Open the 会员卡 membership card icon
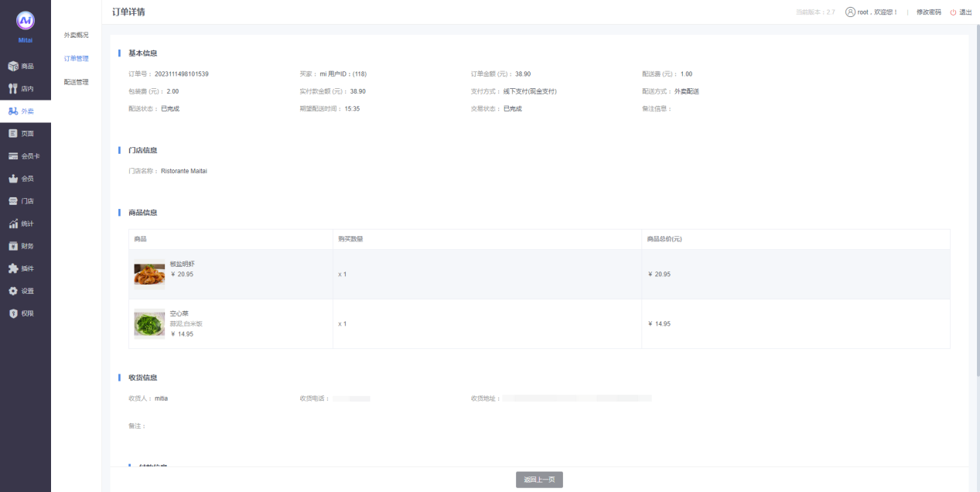This screenshot has height=492, width=980. [x=13, y=156]
